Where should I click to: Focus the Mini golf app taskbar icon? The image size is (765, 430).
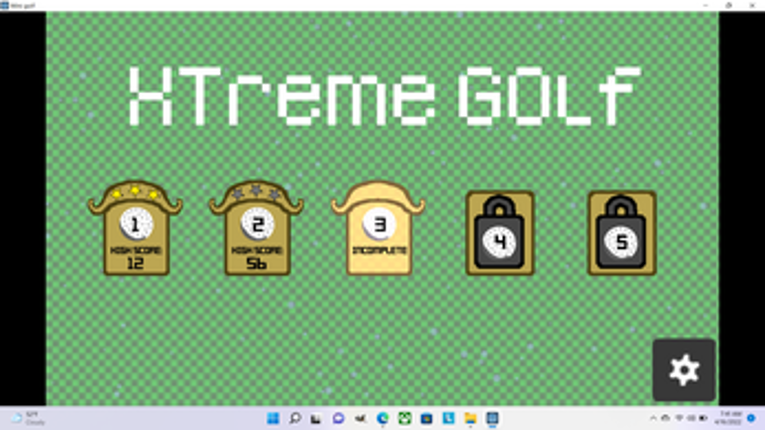coord(492,418)
